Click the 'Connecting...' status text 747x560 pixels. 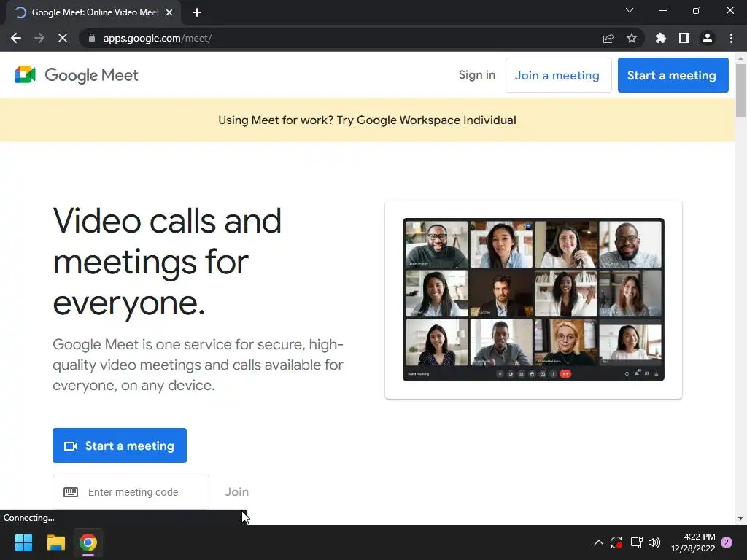(x=29, y=518)
